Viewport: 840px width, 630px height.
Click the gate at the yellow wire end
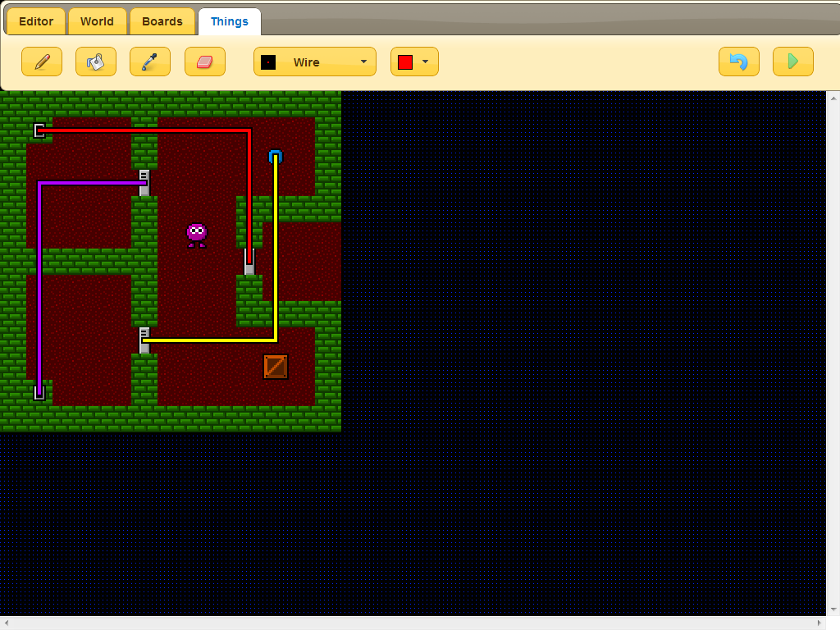point(144,340)
